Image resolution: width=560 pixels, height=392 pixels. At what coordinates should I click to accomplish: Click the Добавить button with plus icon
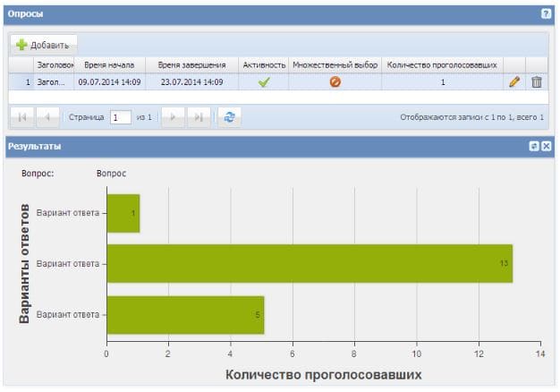pyautogui.click(x=44, y=44)
